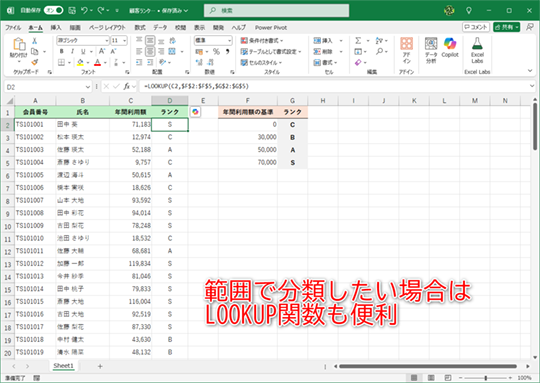Click Format (書式) cells button

click(x=325, y=62)
